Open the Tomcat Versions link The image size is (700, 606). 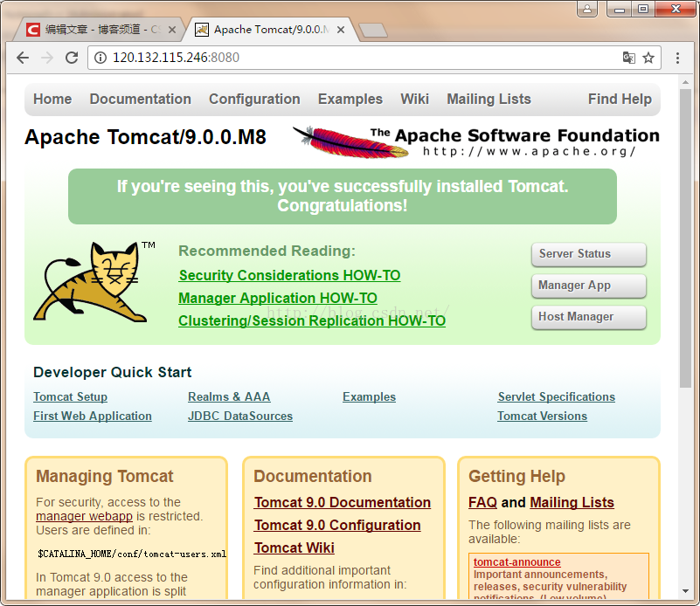point(543,416)
